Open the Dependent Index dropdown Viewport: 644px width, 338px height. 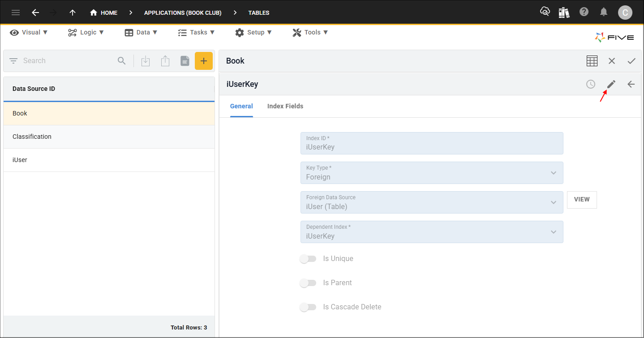(432, 232)
